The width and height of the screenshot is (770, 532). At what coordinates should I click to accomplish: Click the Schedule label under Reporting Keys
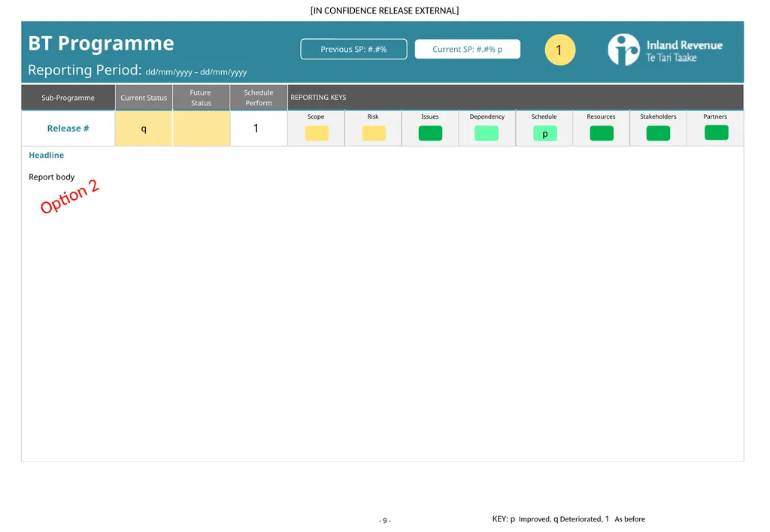[x=544, y=116]
